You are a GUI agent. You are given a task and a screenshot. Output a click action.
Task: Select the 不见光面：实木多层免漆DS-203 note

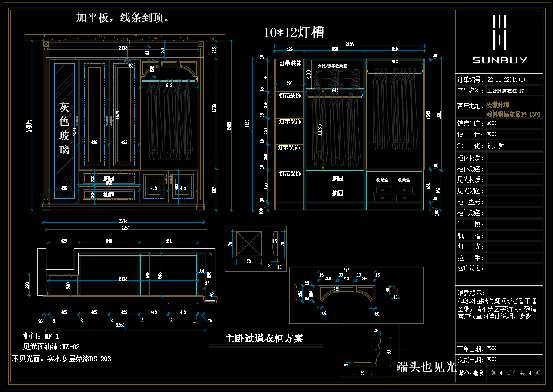click(62, 359)
